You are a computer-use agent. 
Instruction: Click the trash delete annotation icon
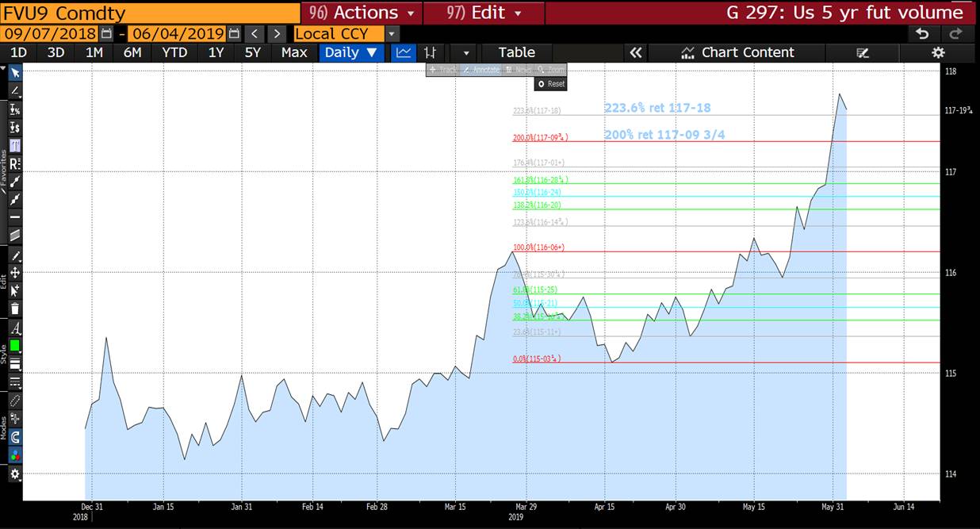point(15,309)
